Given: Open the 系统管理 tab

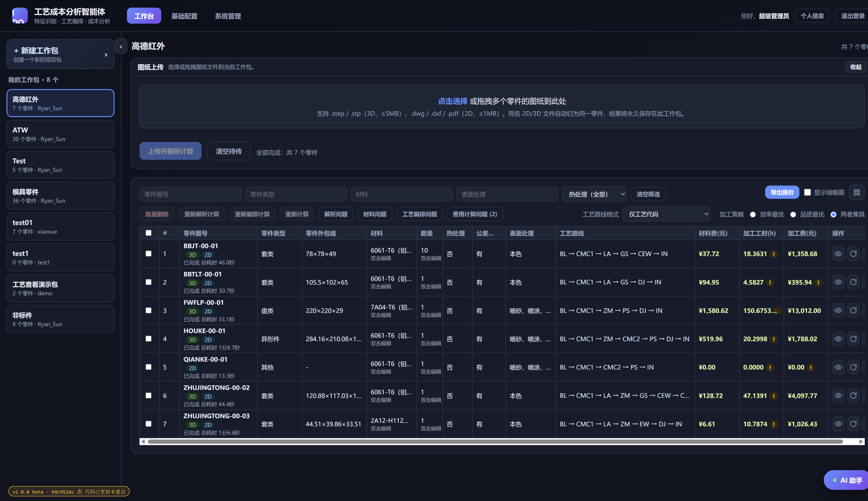Looking at the screenshot, I should (x=228, y=16).
